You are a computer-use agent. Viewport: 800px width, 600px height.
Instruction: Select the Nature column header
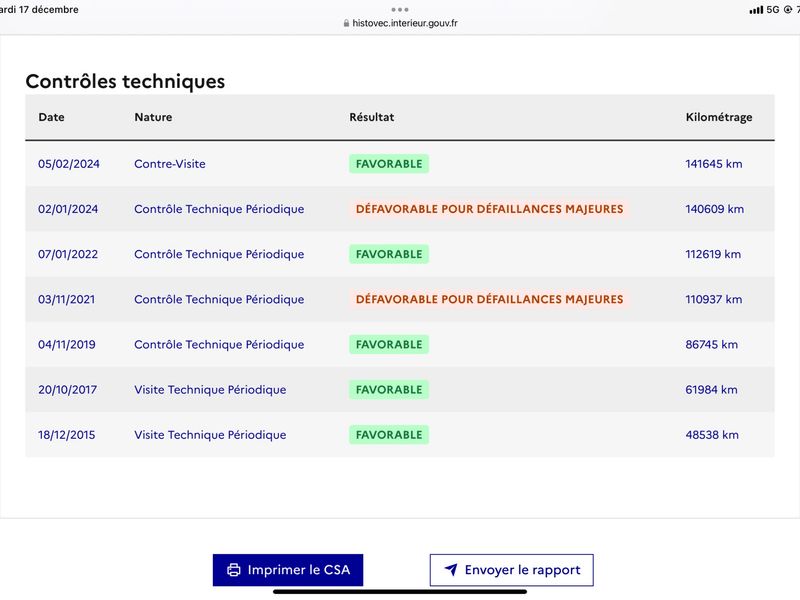153,117
